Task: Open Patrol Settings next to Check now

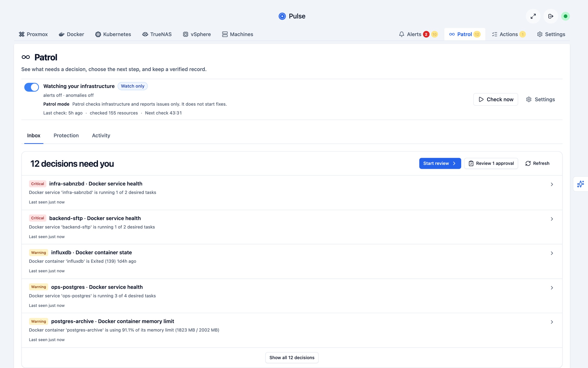Action: click(x=540, y=99)
